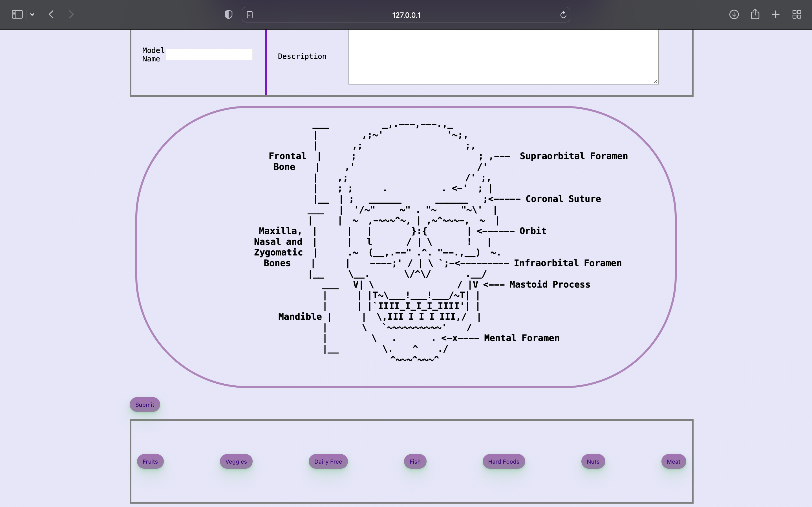Open the Downloads icon in the browser toolbar
The image size is (812, 507).
[x=734, y=14]
